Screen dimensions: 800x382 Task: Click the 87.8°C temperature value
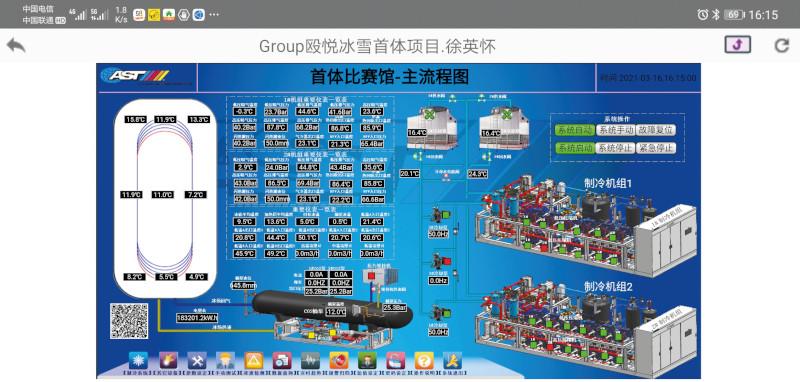(x=277, y=128)
